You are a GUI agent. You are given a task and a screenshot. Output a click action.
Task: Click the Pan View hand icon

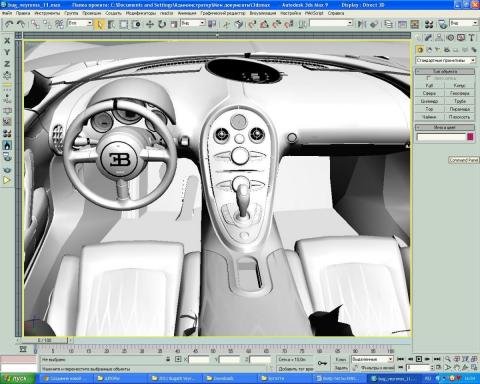(457, 367)
